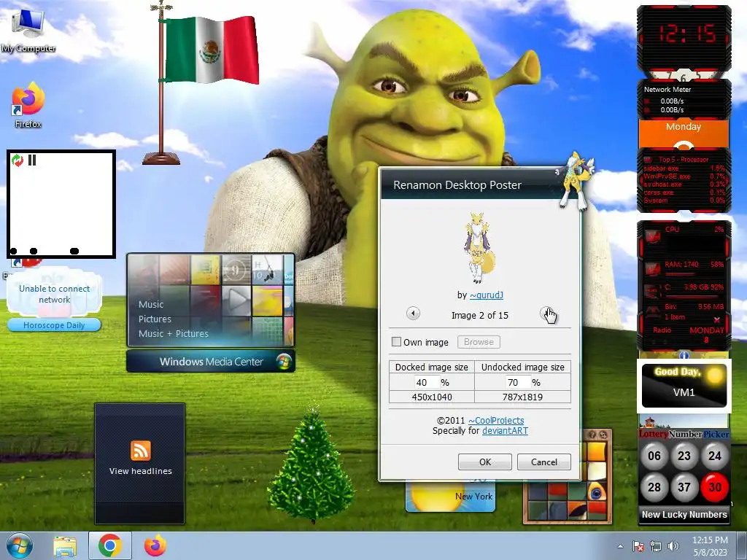Click the sidebar.exe process row
Screen dimensions: 747x560
point(684,168)
